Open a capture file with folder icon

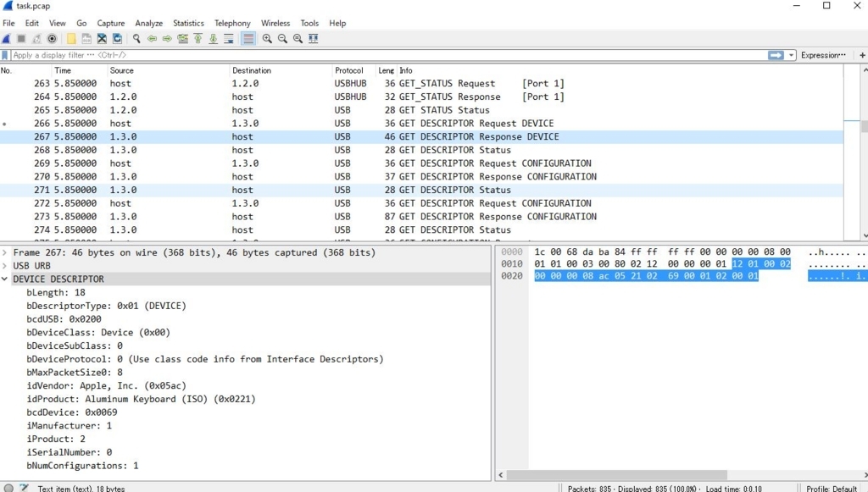(x=71, y=39)
